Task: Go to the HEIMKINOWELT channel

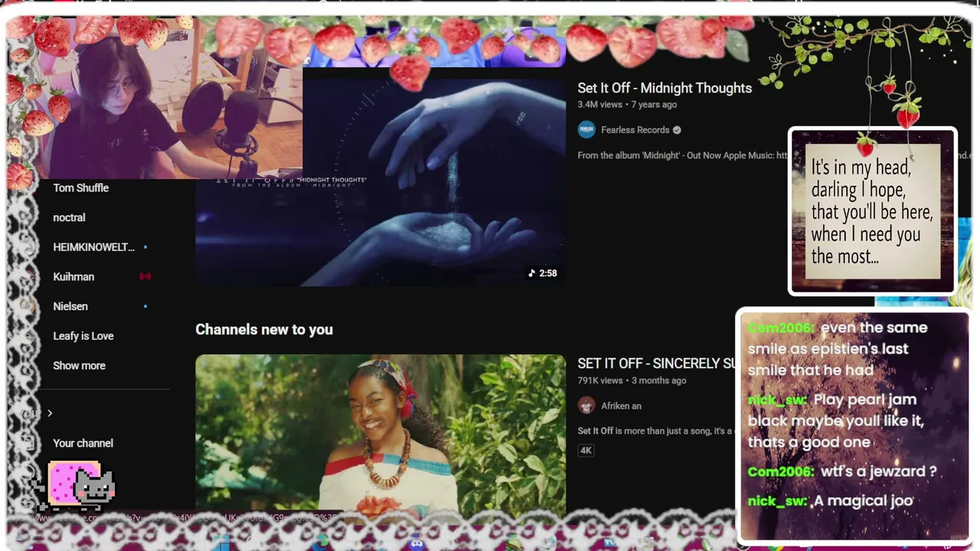Action: coord(93,247)
